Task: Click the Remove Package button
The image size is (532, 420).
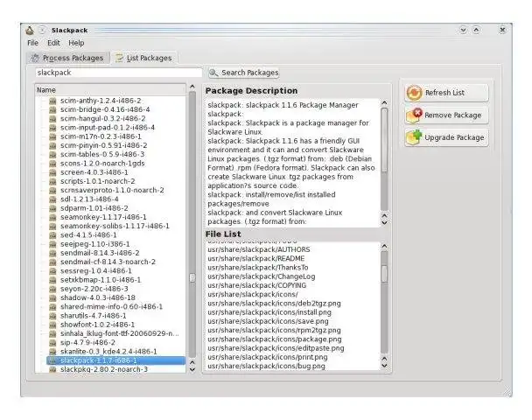Action: click(446, 115)
